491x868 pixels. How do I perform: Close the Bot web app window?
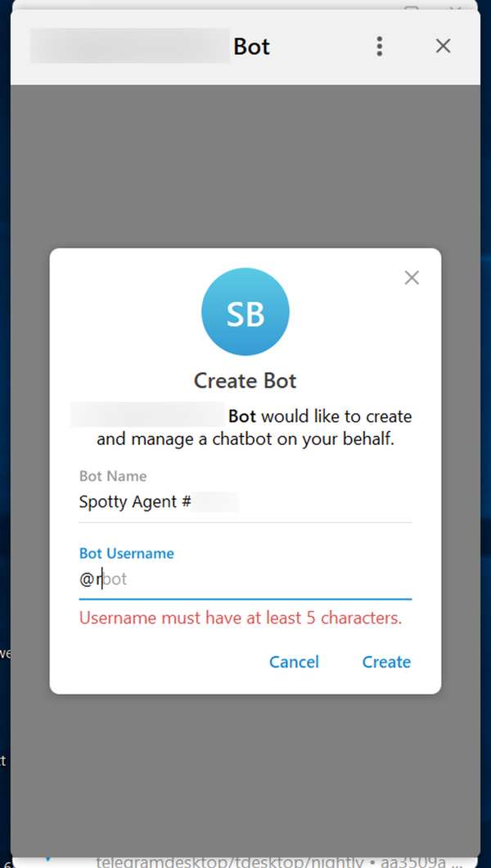(443, 47)
